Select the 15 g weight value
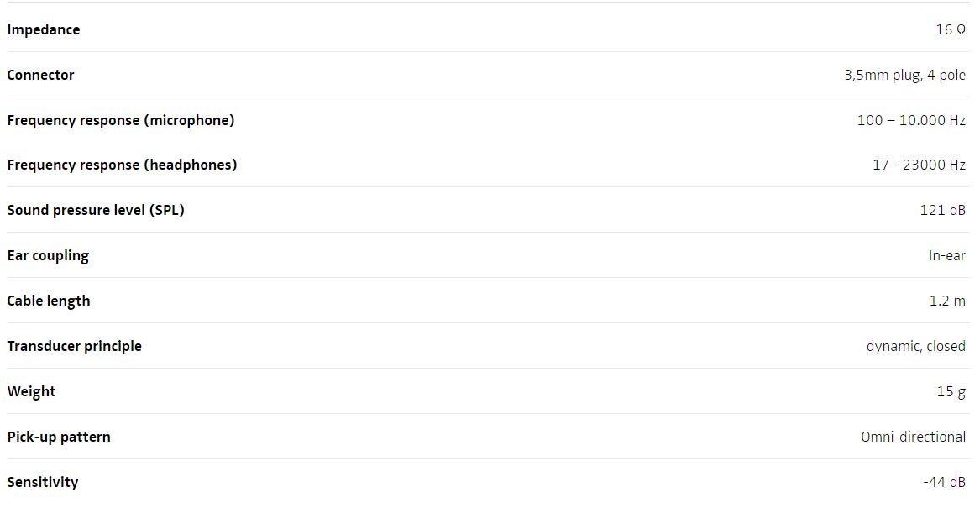Screen dimensions: 980x508 [951, 391]
